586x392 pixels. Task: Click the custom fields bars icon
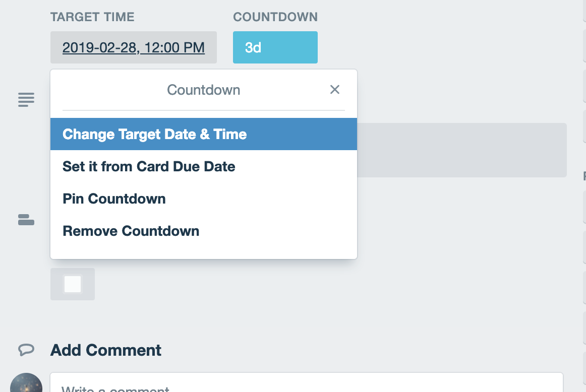26,219
